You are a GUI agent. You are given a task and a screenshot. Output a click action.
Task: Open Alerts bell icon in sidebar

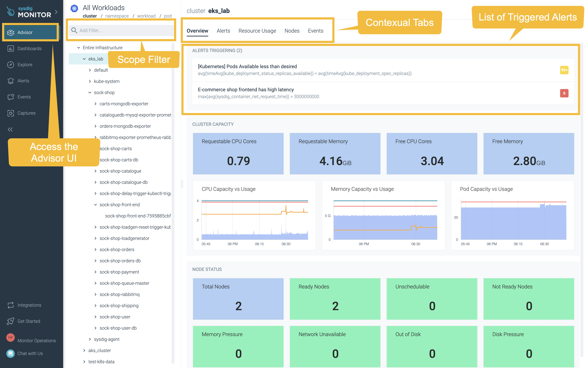[11, 81]
